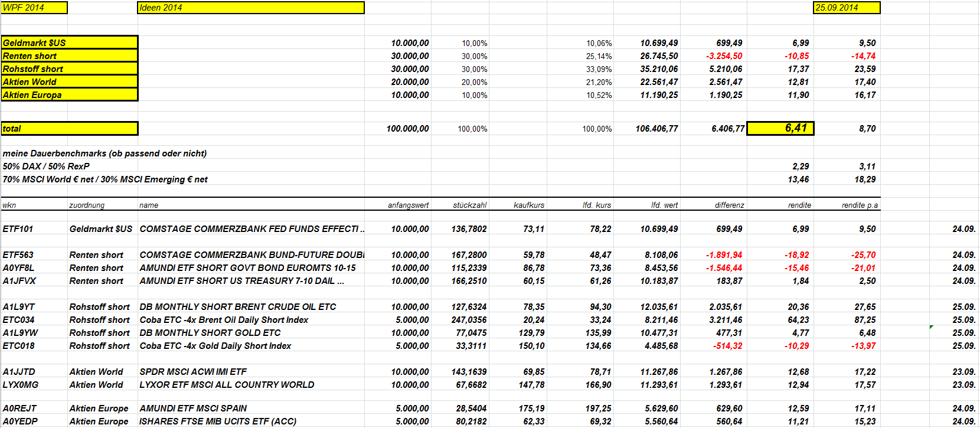Click the "name" column header

click(x=149, y=205)
